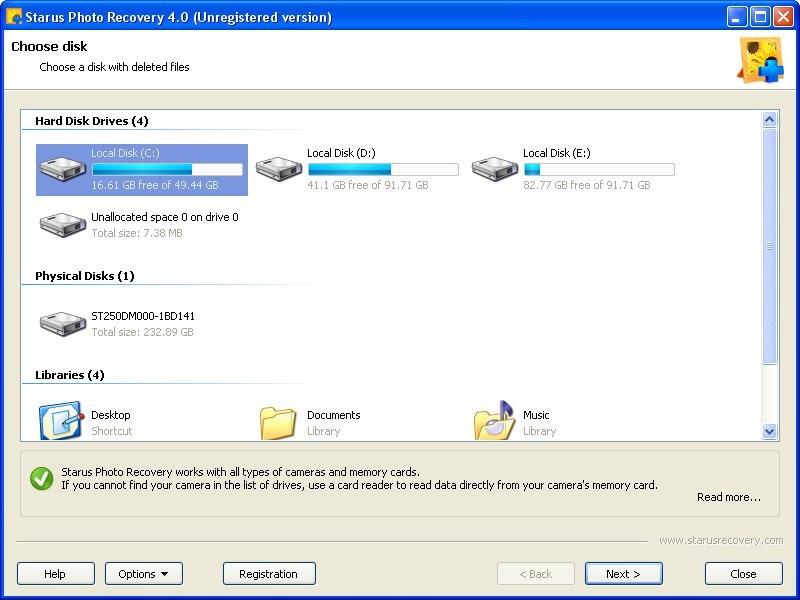Click the vertical scrollbar thumb of the disk list

pyautogui.click(x=769, y=246)
